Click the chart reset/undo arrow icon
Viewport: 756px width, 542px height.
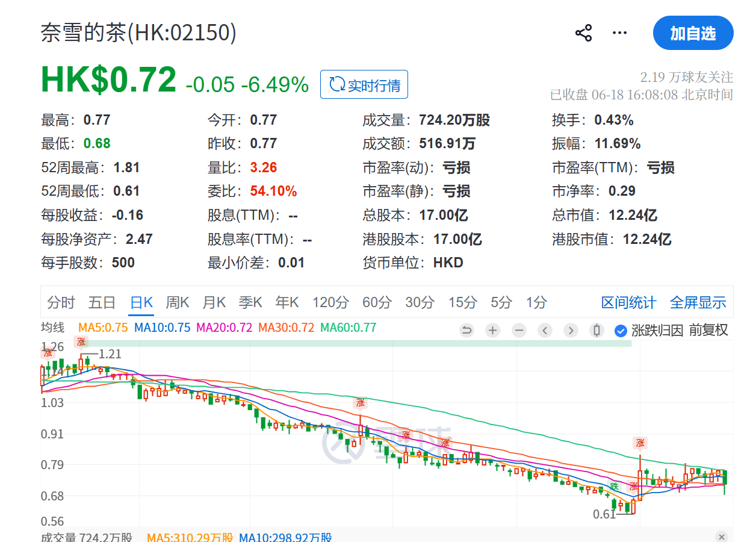(466, 330)
